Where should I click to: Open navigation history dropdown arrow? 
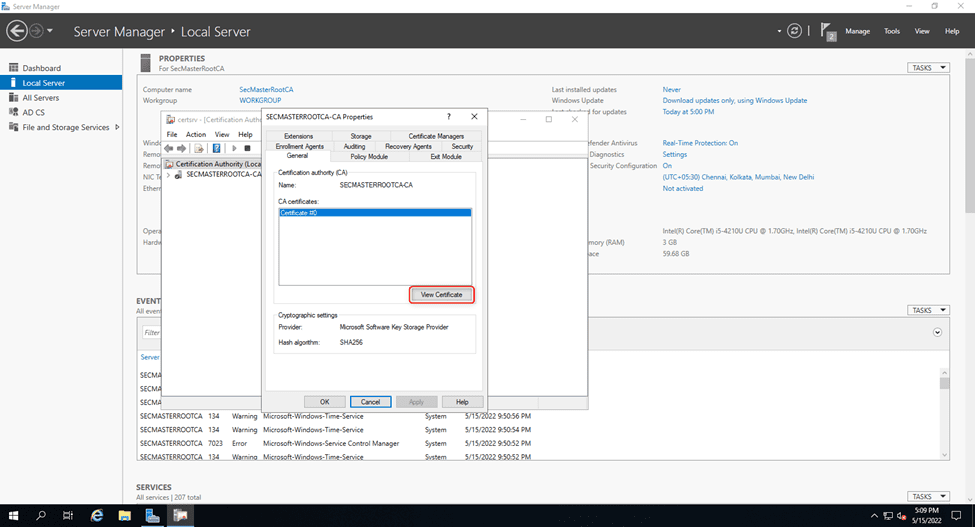point(50,30)
